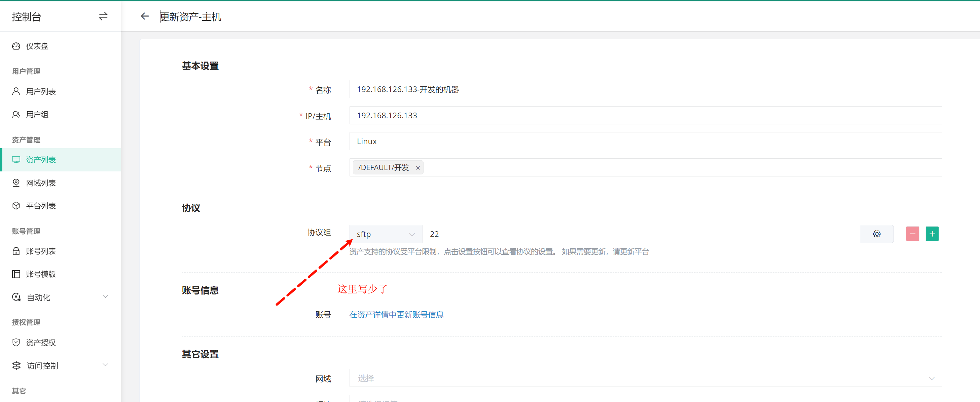Click 在资产详情中更新账号信息 link

[396, 315]
